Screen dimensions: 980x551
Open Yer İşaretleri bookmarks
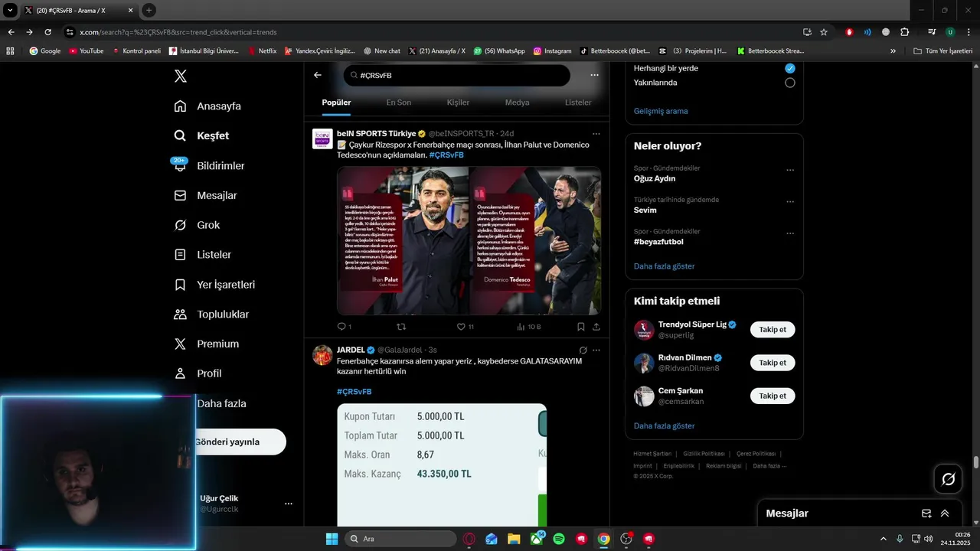(x=214, y=284)
